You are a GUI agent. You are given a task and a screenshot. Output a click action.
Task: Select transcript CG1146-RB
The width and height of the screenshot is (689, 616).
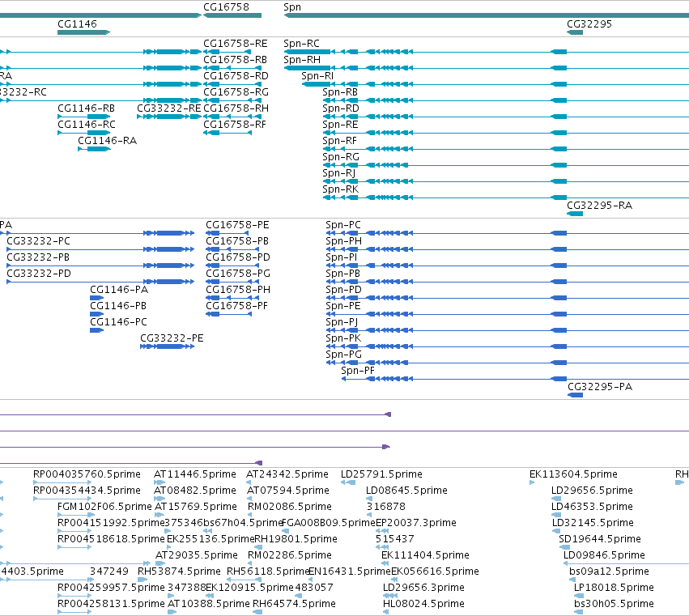[84, 117]
